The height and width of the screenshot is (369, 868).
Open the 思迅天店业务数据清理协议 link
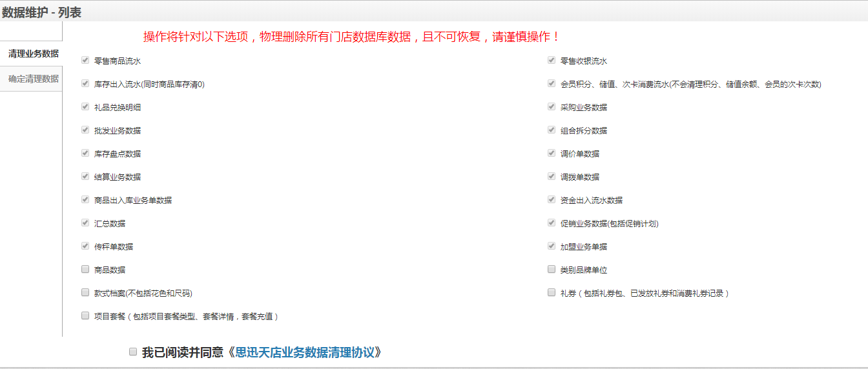(x=305, y=352)
